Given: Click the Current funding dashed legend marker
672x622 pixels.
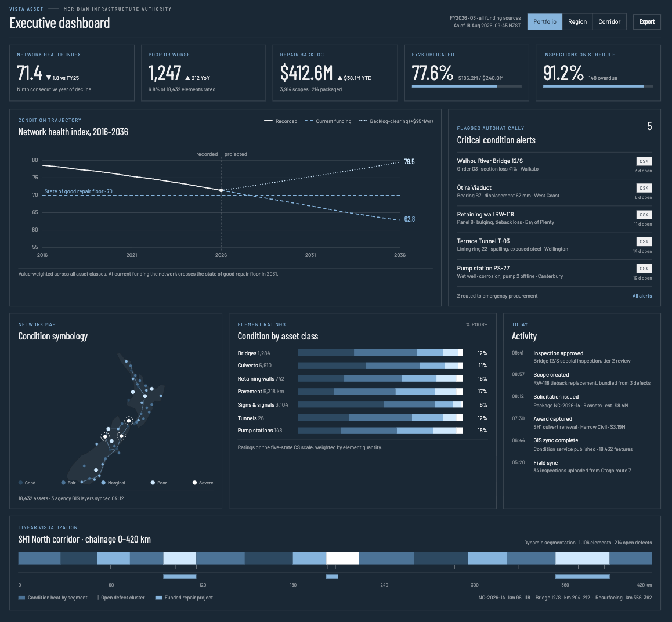Looking at the screenshot, I should [x=309, y=121].
